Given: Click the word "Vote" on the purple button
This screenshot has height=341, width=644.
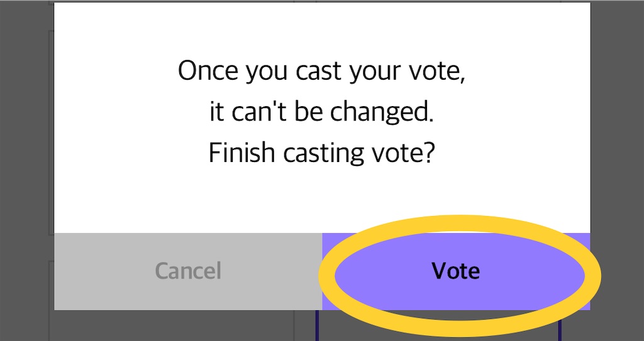Looking at the screenshot, I should click(x=456, y=271).
